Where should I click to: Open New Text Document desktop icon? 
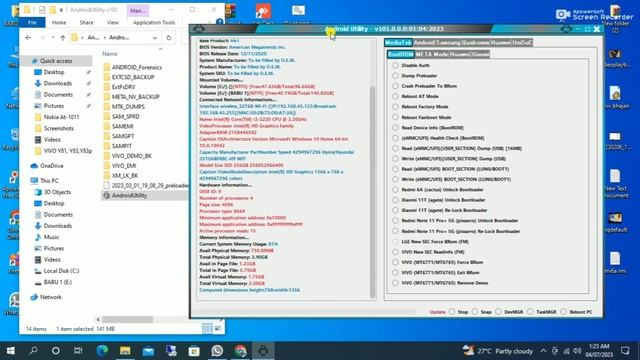pos(615,184)
